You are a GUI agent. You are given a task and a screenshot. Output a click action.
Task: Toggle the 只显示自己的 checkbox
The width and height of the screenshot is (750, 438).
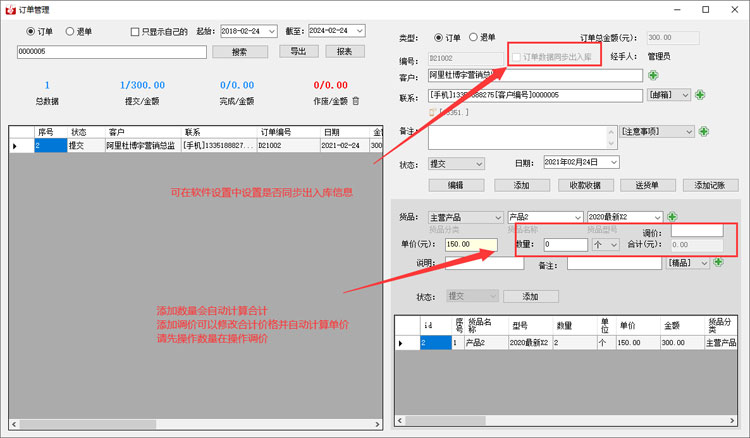135,32
